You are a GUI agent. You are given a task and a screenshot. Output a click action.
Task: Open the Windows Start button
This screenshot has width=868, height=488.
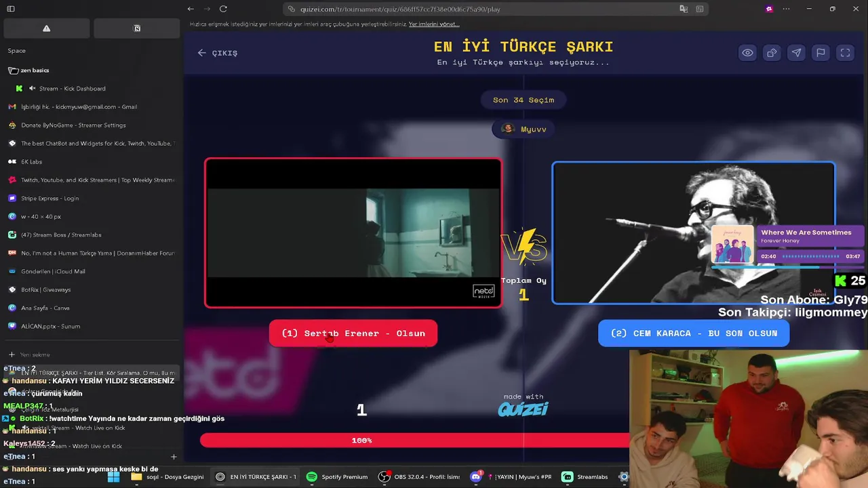click(113, 477)
